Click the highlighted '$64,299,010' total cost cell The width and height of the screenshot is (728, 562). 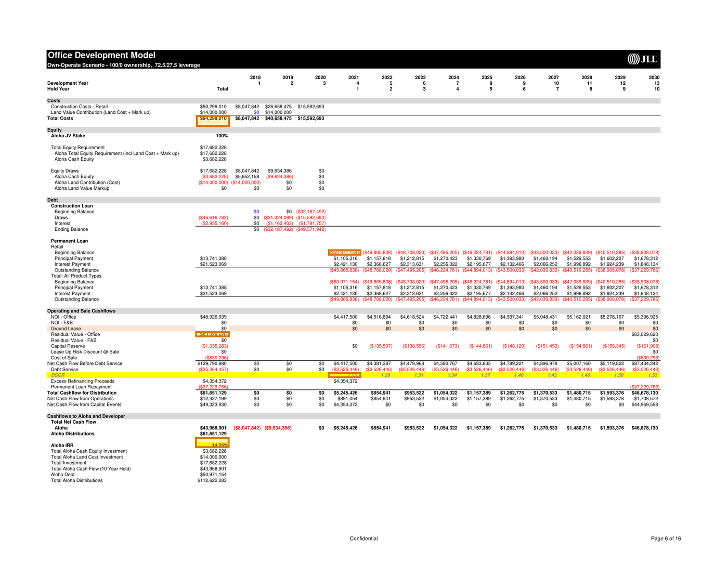point(213,121)
